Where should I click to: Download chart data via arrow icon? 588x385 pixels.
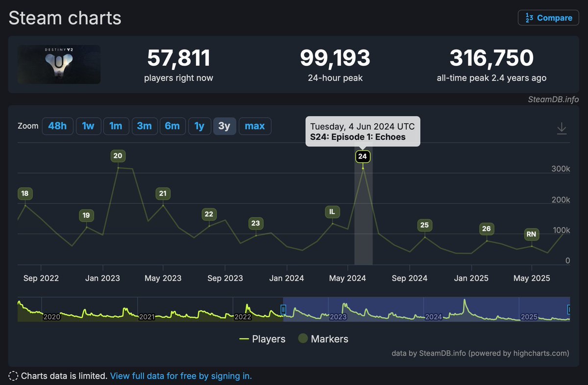pos(562,128)
